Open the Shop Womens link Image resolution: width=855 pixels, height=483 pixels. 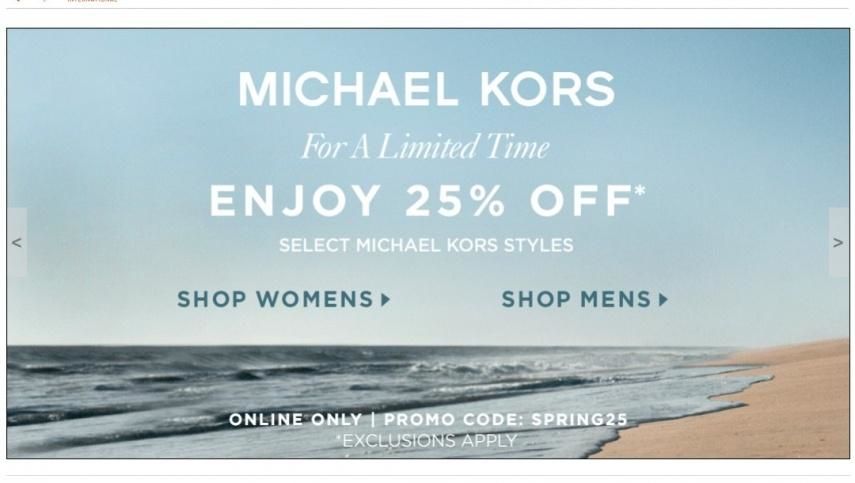tap(284, 299)
